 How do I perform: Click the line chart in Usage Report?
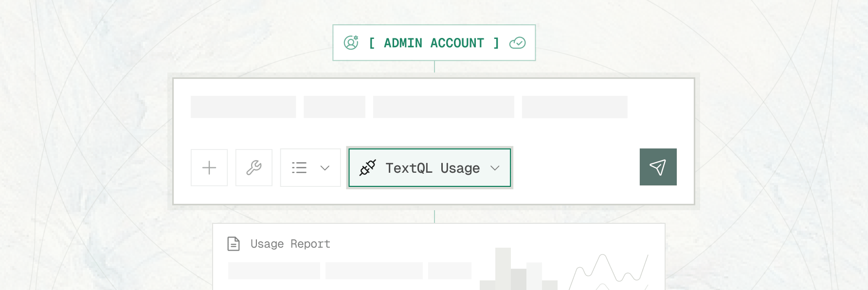click(609, 272)
